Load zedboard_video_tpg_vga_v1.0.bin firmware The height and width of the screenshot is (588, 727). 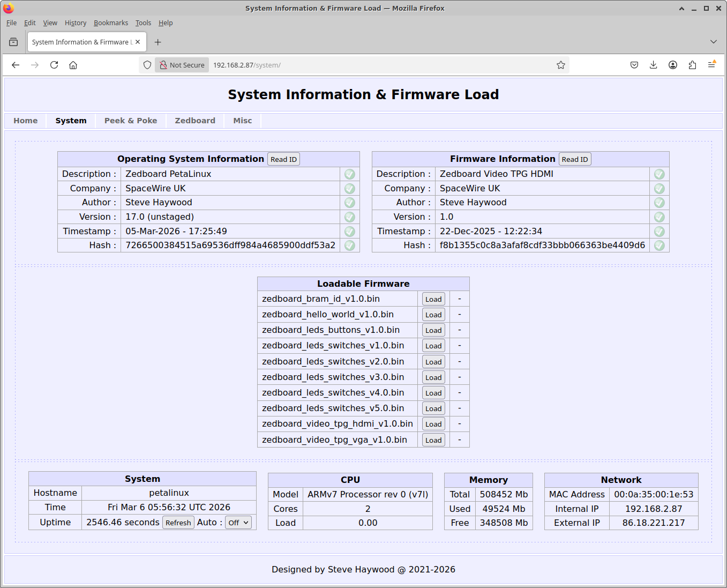433,440
